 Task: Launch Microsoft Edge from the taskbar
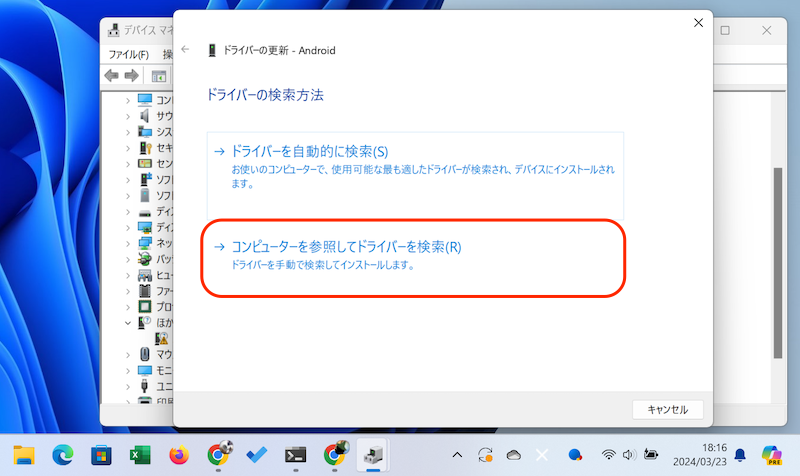click(62, 455)
